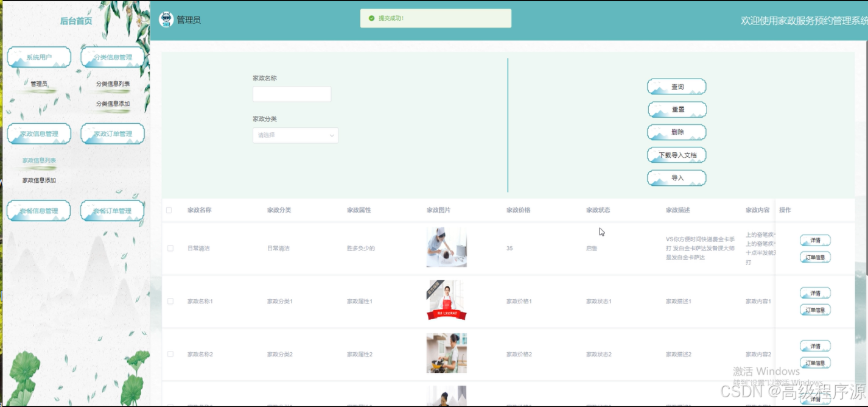Image resolution: width=868 pixels, height=407 pixels.
Task: Click the 家政分类1 cell
Action: click(x=280, y=302)
